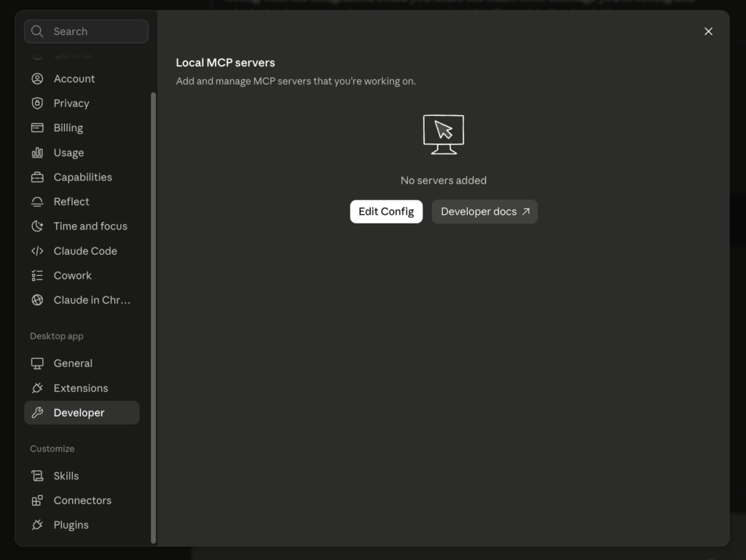Image resolution: width=746 pixels, height=560 pixels.
Task: Select Usage in the sidebar
Action: 82,153
